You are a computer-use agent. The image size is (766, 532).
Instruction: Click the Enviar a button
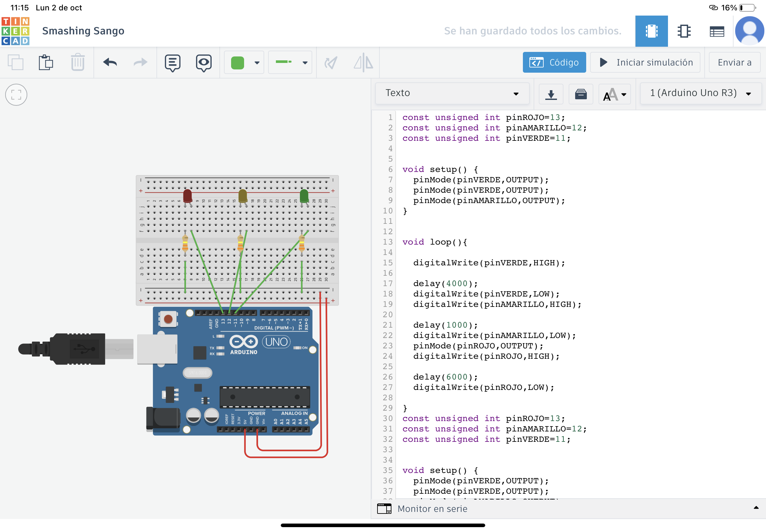tap(734, 62)
